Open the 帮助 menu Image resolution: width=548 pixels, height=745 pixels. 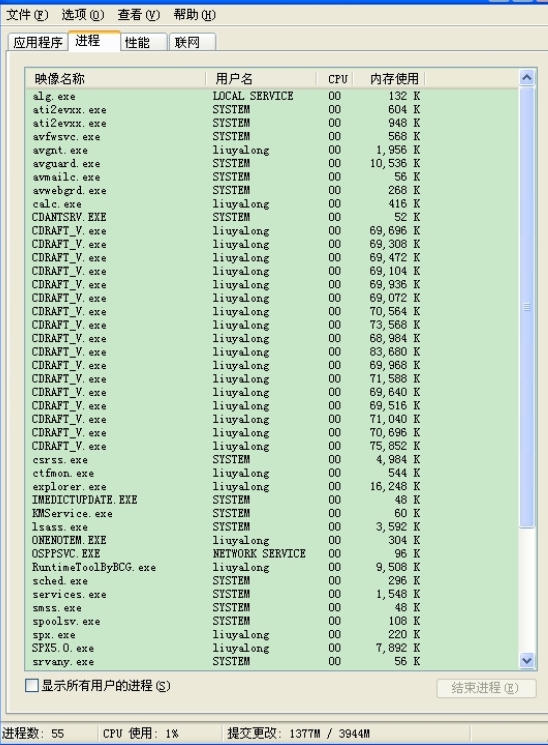point(194,15)
